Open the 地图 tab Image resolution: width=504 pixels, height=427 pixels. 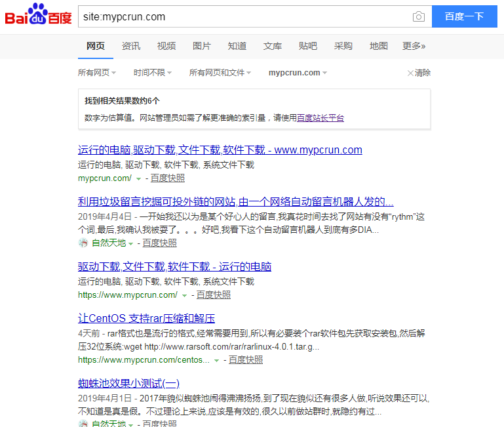378,46
